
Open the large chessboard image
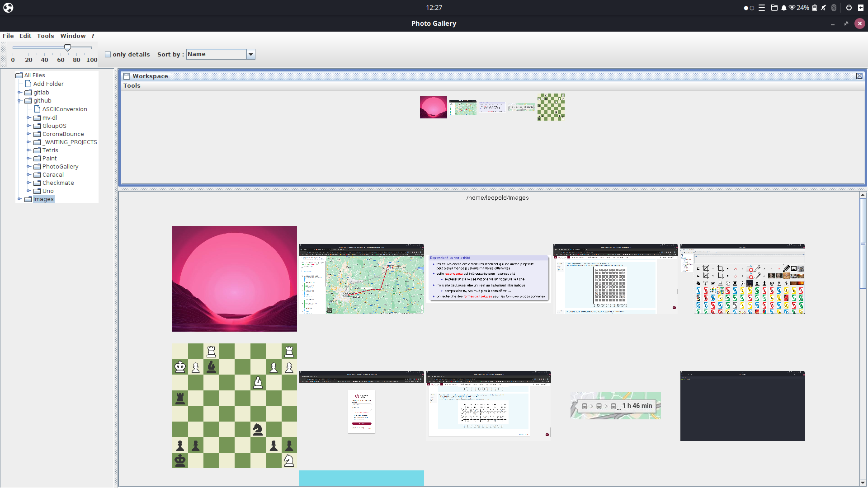[235, 406]
